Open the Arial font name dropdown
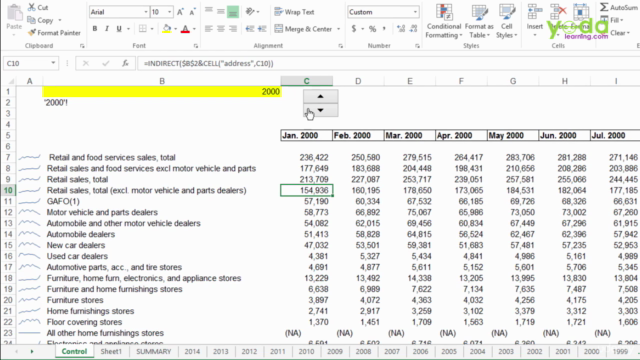The height and width of the screenshot is (360, 640). coord(146,12)
